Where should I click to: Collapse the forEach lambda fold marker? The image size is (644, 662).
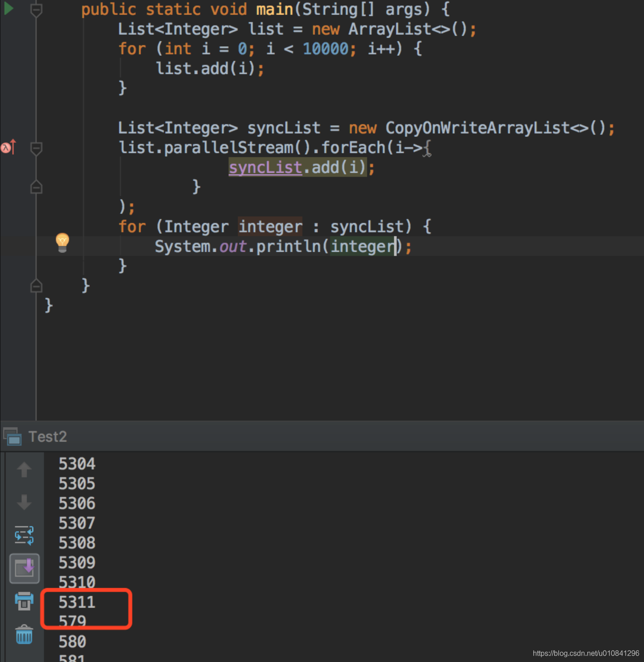(36, 148)
